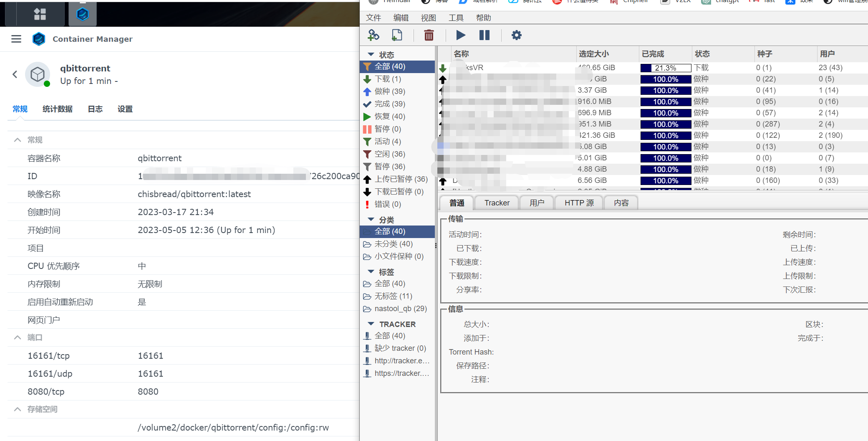Open the HTTP 源 details tab
868x441 pixels.
tap(579, 203)
